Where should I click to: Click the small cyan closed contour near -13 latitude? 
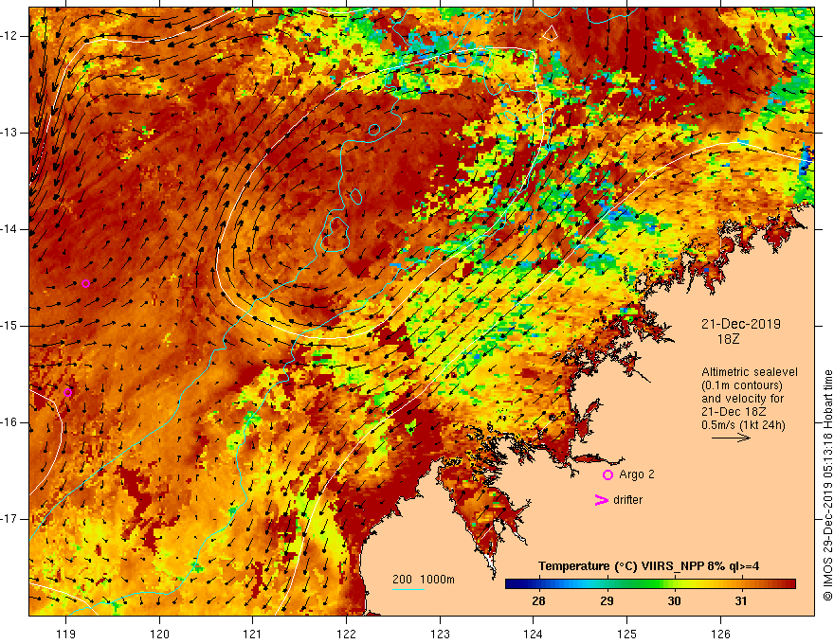(374, 129)
